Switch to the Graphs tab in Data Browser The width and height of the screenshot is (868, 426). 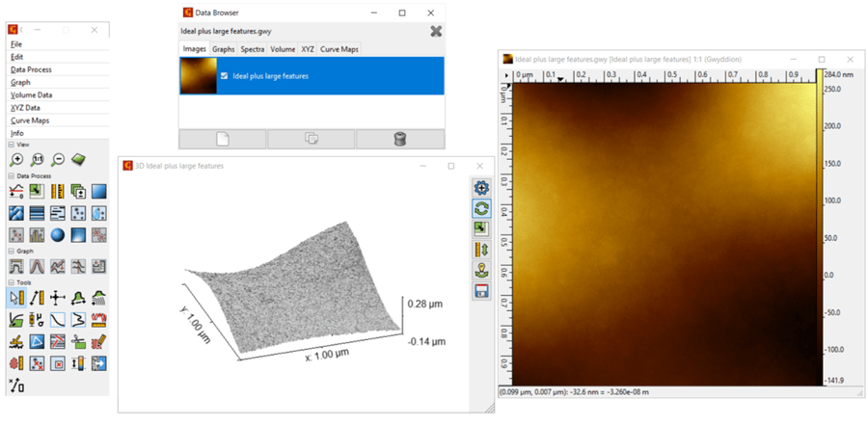224,49
